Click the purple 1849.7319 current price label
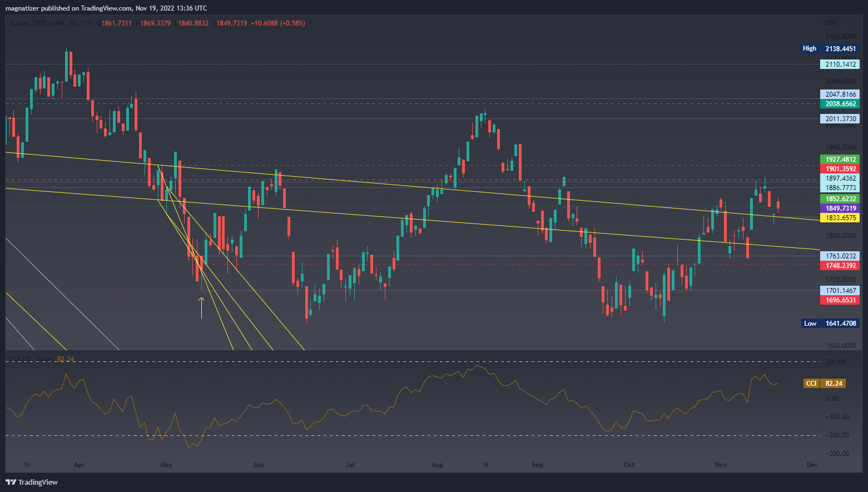This screenshot has height=492, width=868. point(840,208)
